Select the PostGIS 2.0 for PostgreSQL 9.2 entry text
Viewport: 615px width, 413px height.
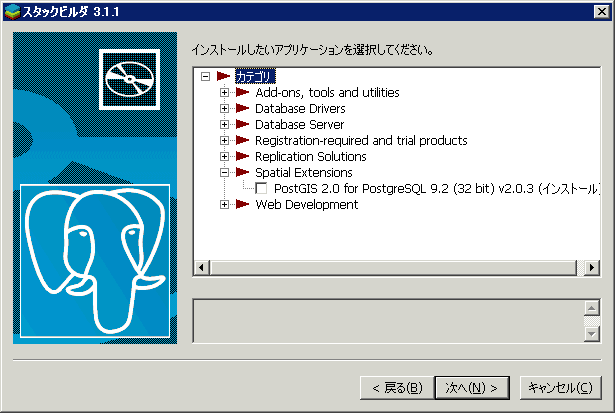tap(437, 189)
